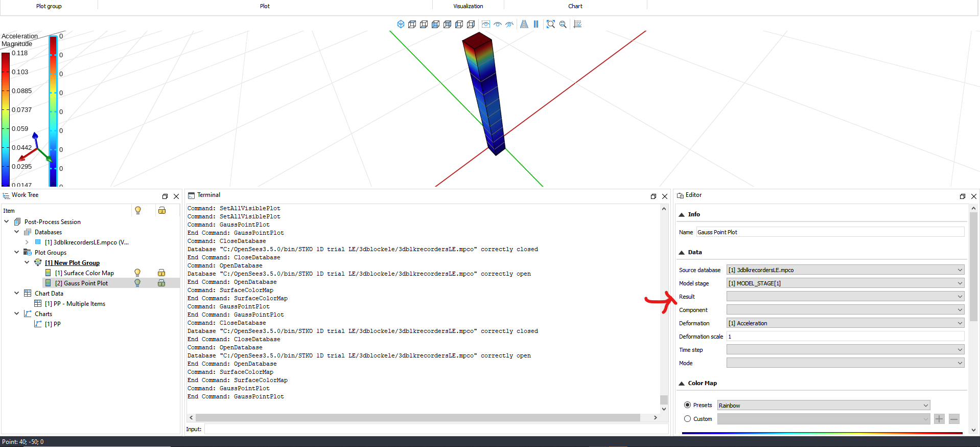The width and height of the screenshot is (980, 447).
Task: Collapse the Post-Process Session node
Action: pos(6,221)
